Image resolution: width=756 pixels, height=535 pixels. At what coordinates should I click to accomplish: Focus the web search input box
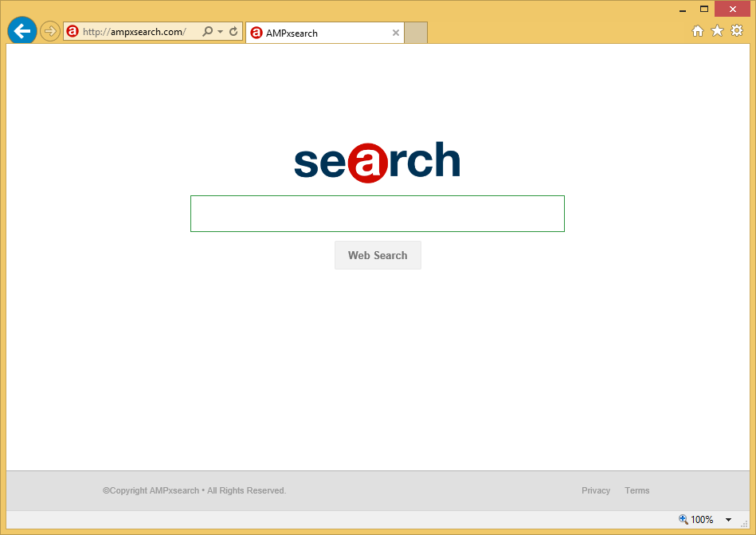point(377,214)
